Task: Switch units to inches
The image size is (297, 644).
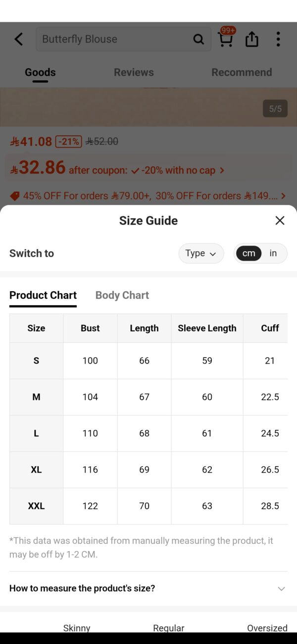Action: pos(273,253)
